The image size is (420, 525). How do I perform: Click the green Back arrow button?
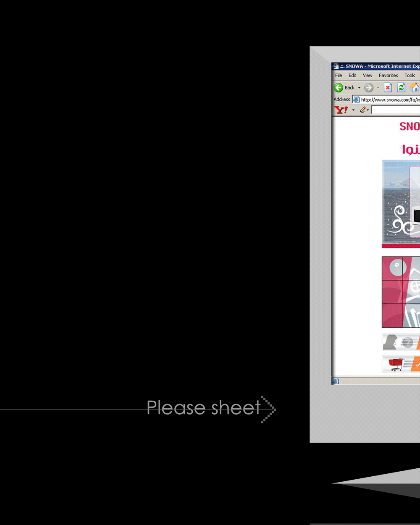(x=339, y=87)
